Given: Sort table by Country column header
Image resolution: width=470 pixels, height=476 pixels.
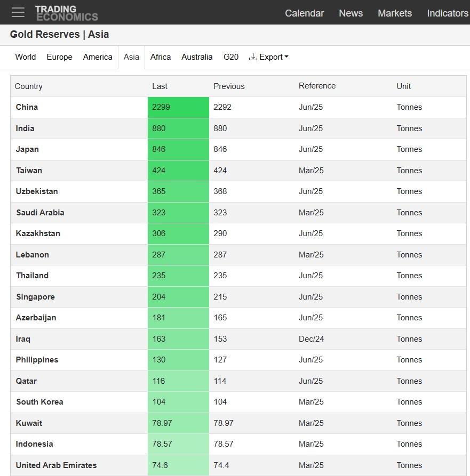Looking at the screenshot, I should coord(29,86).
